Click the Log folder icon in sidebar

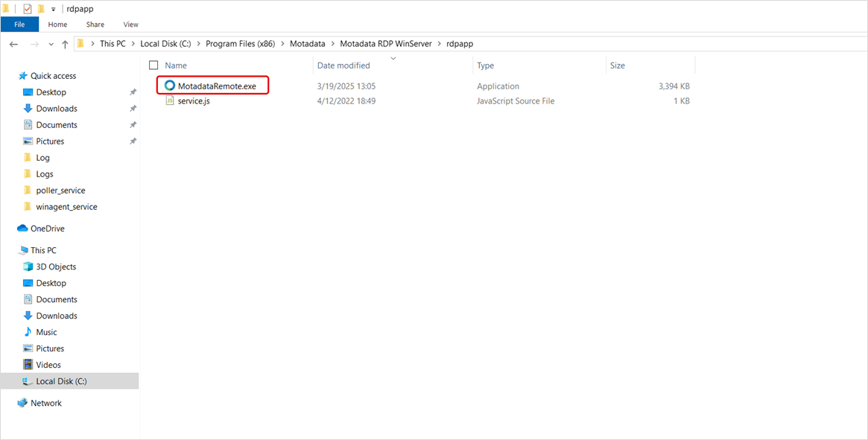[x=28, y=158]
